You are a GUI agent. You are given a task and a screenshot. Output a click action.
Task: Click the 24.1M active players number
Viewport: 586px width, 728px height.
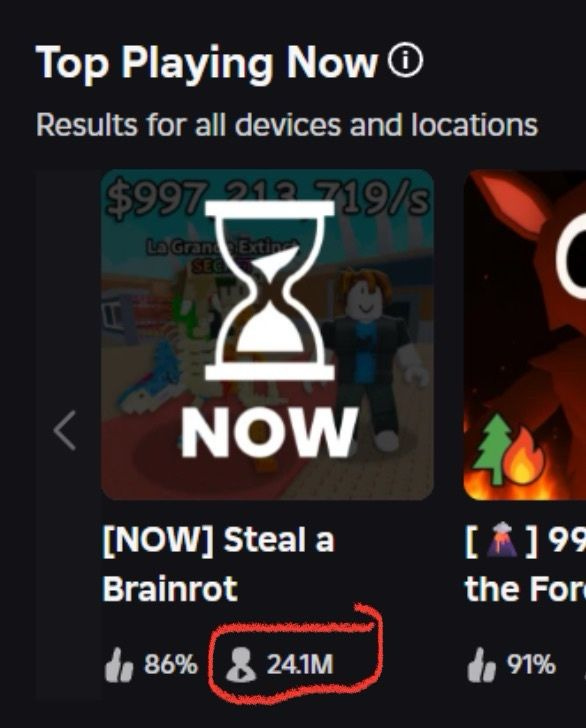point(300,664)
